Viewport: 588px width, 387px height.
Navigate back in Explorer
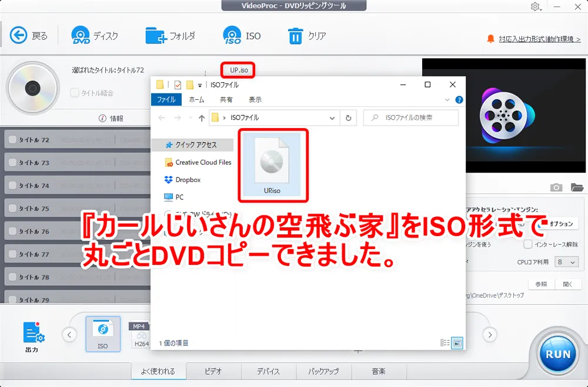point(162,118)
